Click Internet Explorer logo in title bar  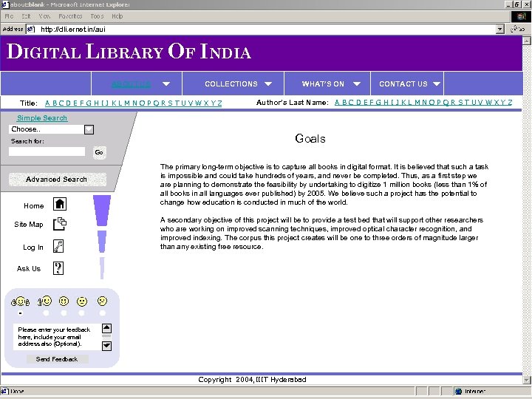click(4, 4)
